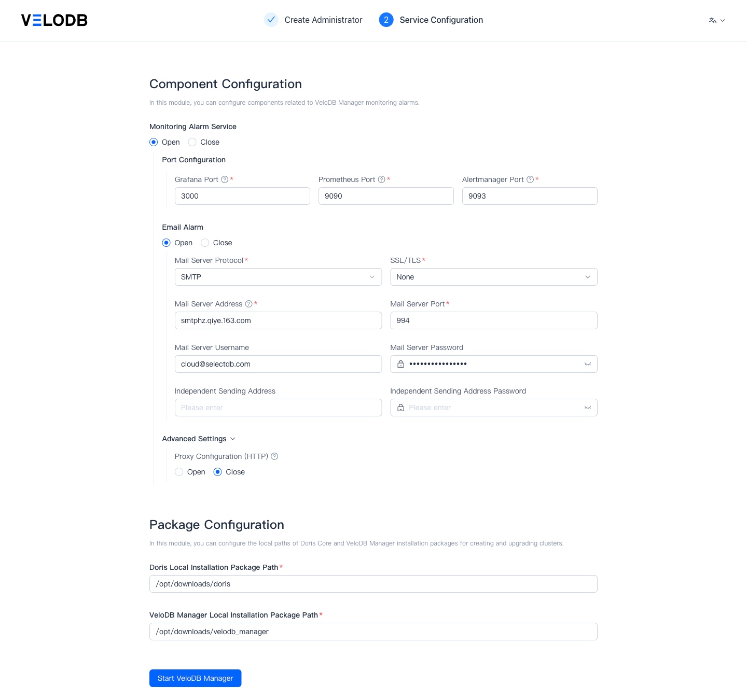Click the Proxy Configuration help icon
This screenshot has height=700, width=747.
click(x=274, y=456)
